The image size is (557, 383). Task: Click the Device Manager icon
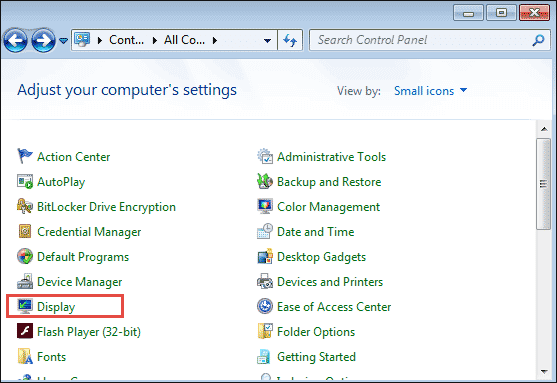point(25,281)
